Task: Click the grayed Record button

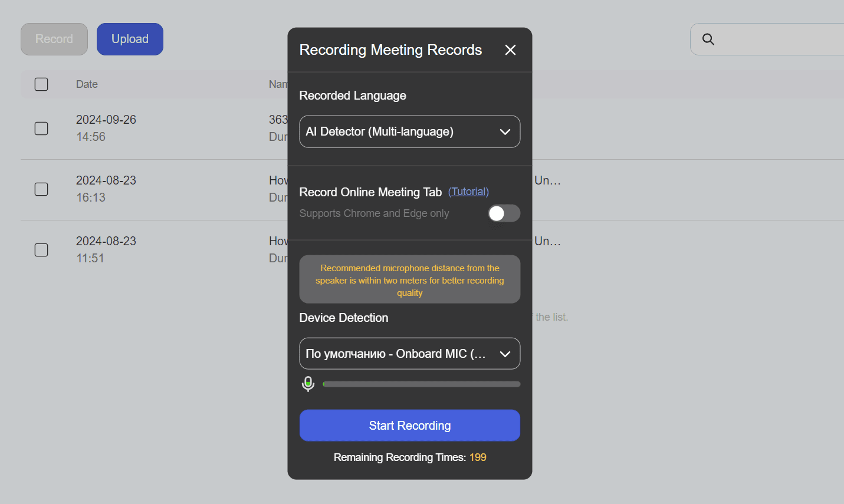Action: 54,39
